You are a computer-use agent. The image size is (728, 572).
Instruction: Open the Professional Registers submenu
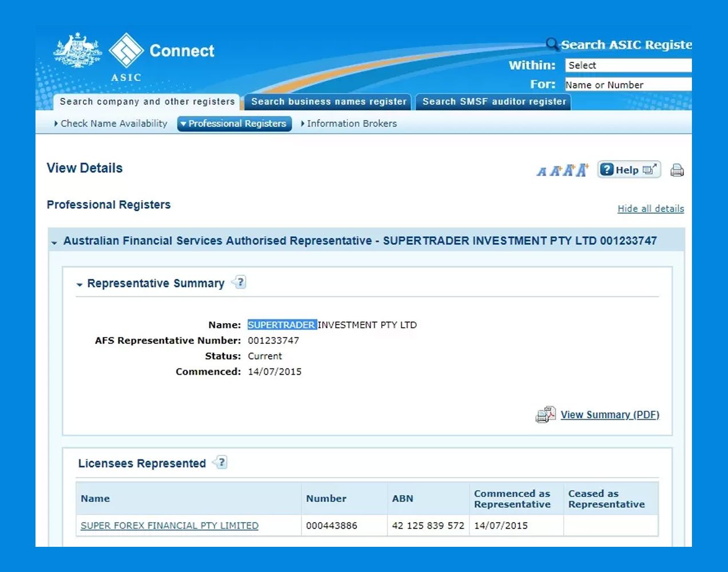point(234,124)
